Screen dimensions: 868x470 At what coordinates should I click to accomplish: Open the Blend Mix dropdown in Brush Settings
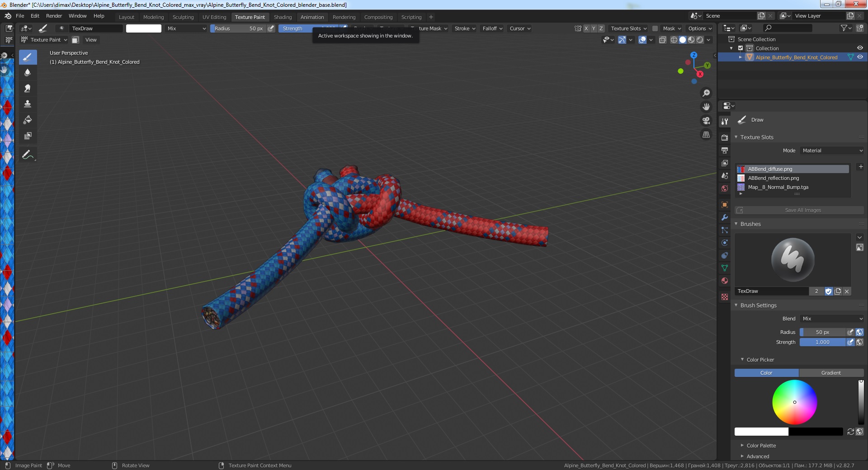[832, 319]
